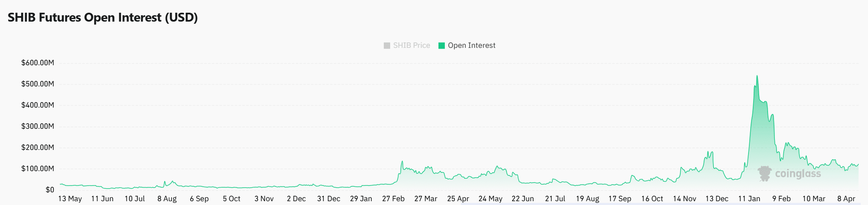Select the 8 Apr date axis label
The width and height of the screenshot is (868, 205).
(846, 199)
